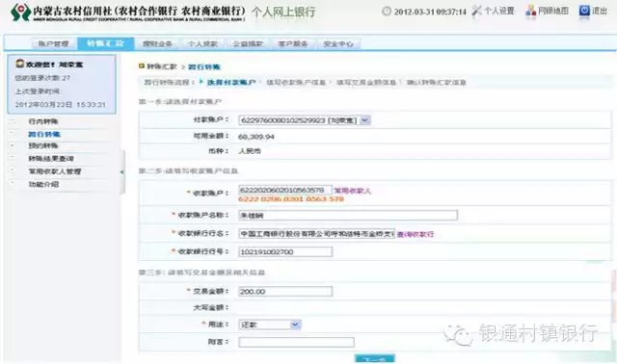Screen dimensions: 617x364
Task: Click the currency value 人民币
Action: pos(250,151)
